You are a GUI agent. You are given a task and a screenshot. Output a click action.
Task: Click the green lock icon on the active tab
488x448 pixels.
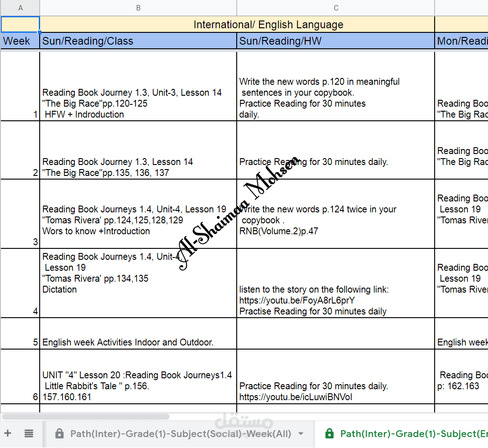pyautogui.click(x=329, y=433)
